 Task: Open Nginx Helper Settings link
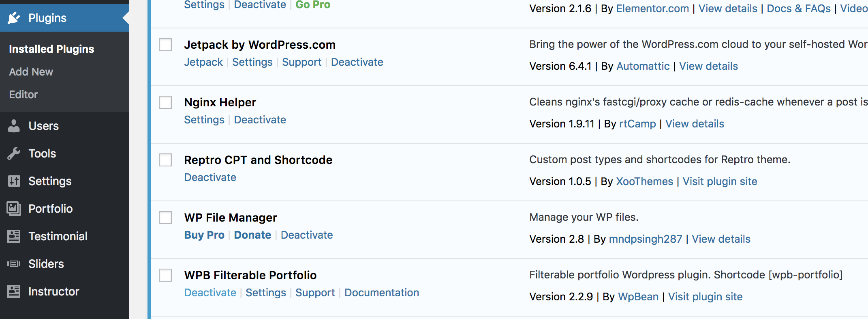(204, 120)
